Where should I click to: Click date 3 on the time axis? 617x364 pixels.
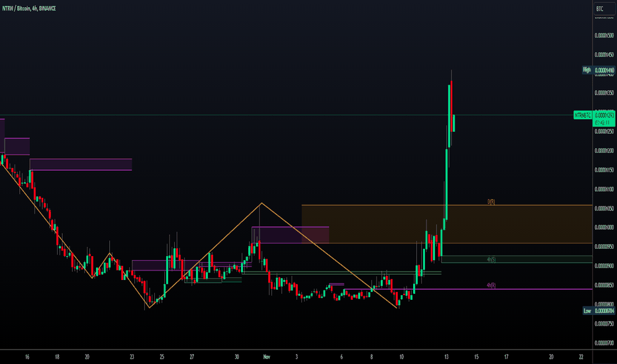coord(297,357)
